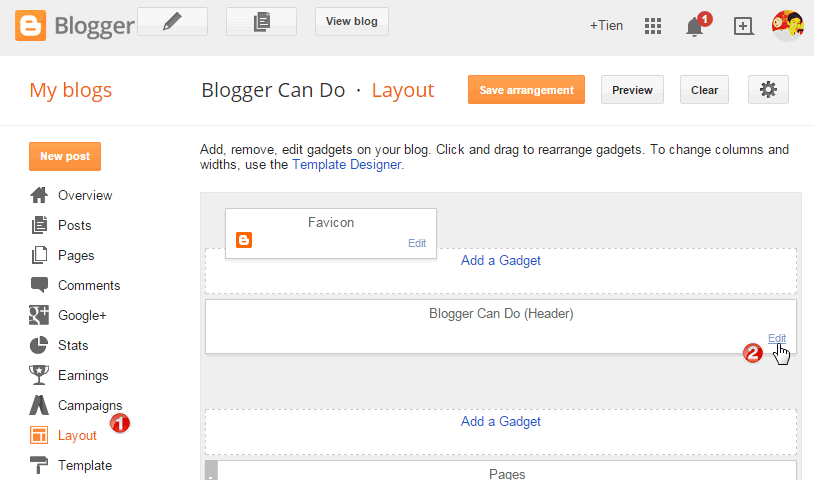
Task: Open Stats in sidebar
Action: tap(73, 346)
